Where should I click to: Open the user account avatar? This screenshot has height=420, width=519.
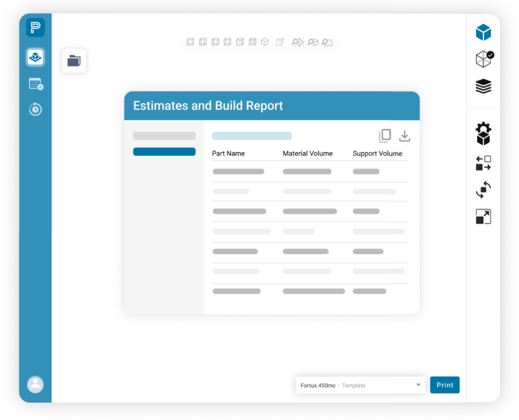pyautogui.click(x=35, y=385)
